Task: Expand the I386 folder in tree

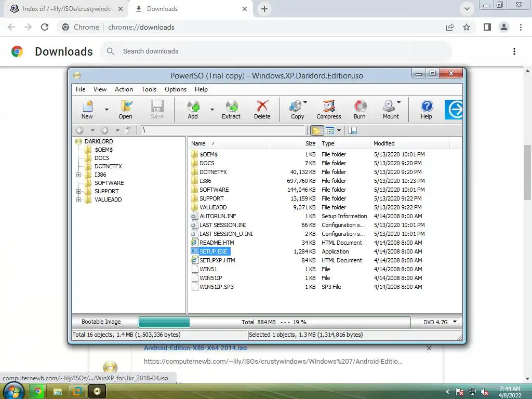Action: pos(79,175)
